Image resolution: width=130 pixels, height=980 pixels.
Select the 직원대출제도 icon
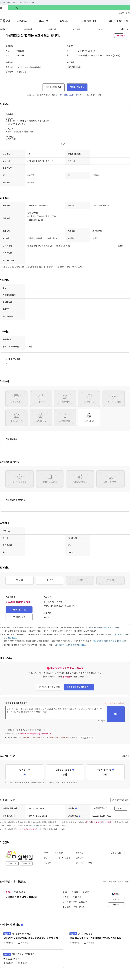[41, 418]
